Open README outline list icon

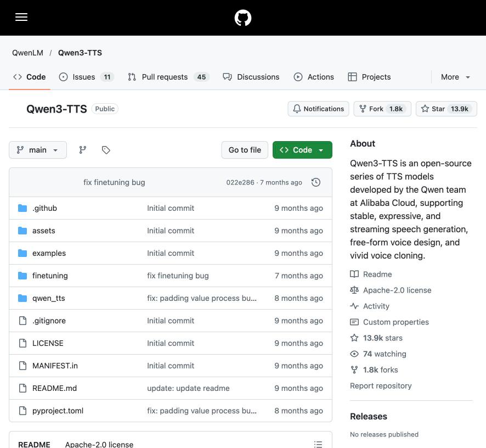[x=318, y=444]
